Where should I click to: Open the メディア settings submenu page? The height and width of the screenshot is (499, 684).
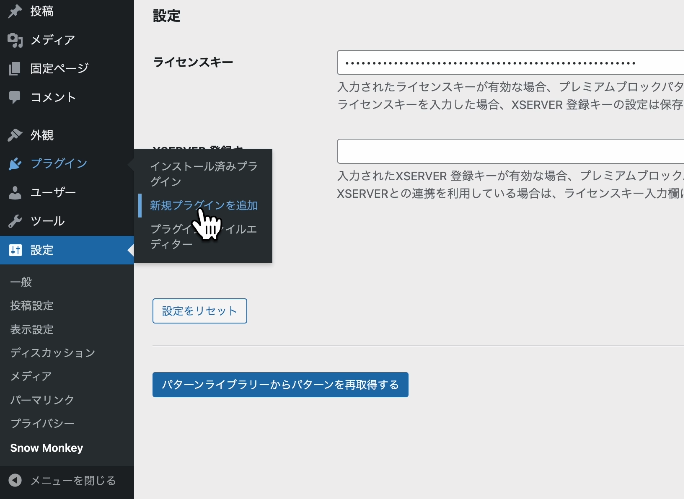(x=31, y=376)
